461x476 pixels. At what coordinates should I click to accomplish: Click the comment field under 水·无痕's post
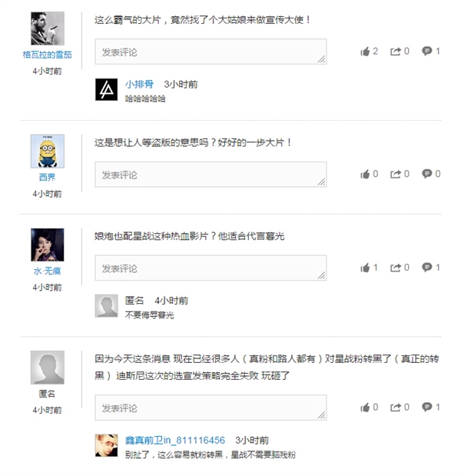[210, 268]
